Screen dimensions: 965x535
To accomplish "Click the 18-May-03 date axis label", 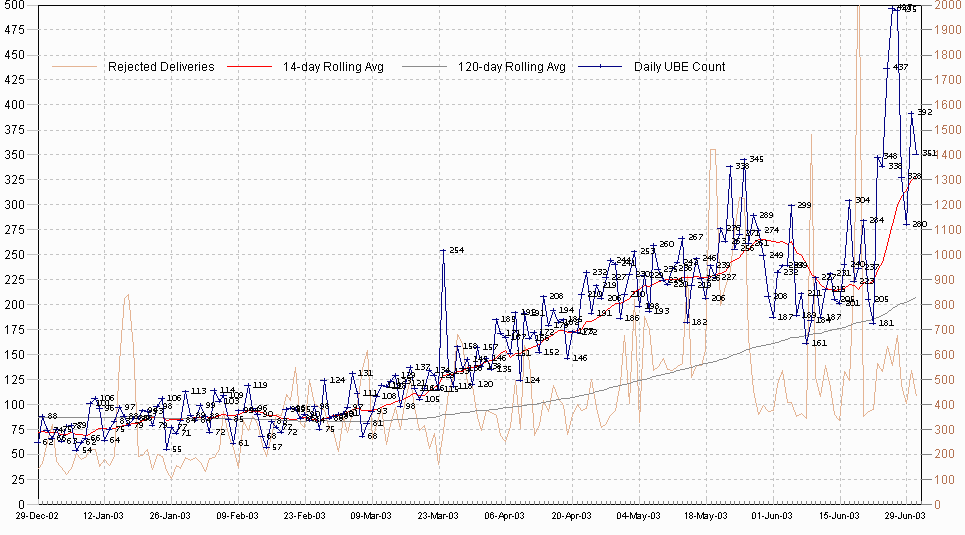I will 705,516.
